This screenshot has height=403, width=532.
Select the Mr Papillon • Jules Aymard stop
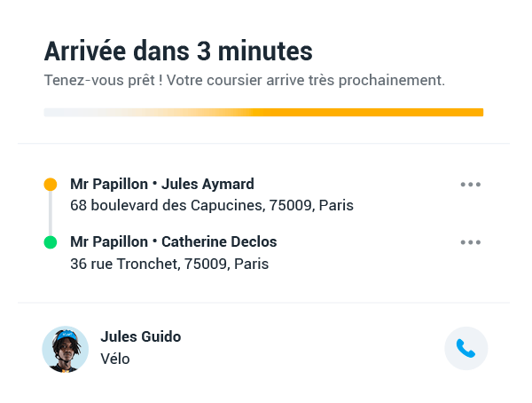pos(162,184)
